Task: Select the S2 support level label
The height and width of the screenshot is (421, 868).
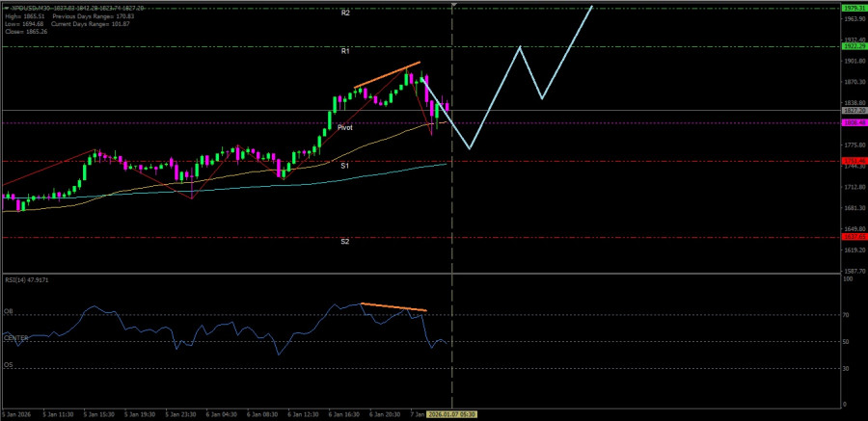Action: 344,241
